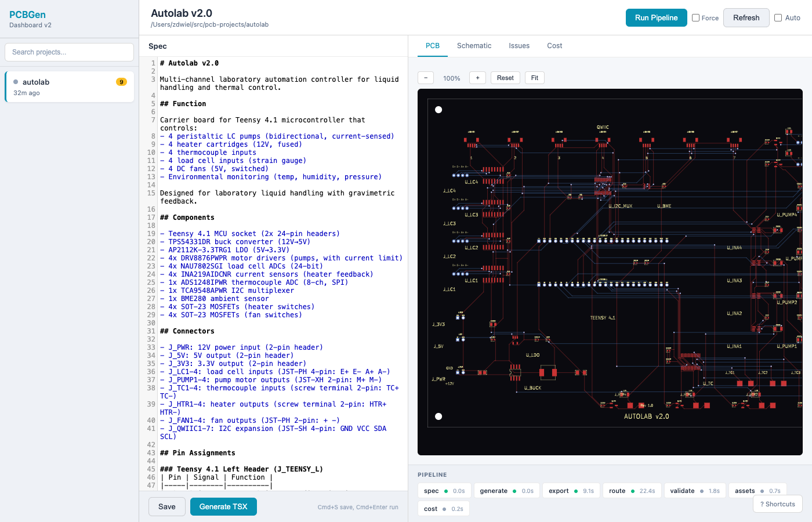Image resolution: width=812 pixels, height=522 pixels.
Task: Enable the Force checkbox
Action: (x=696, y=18)
